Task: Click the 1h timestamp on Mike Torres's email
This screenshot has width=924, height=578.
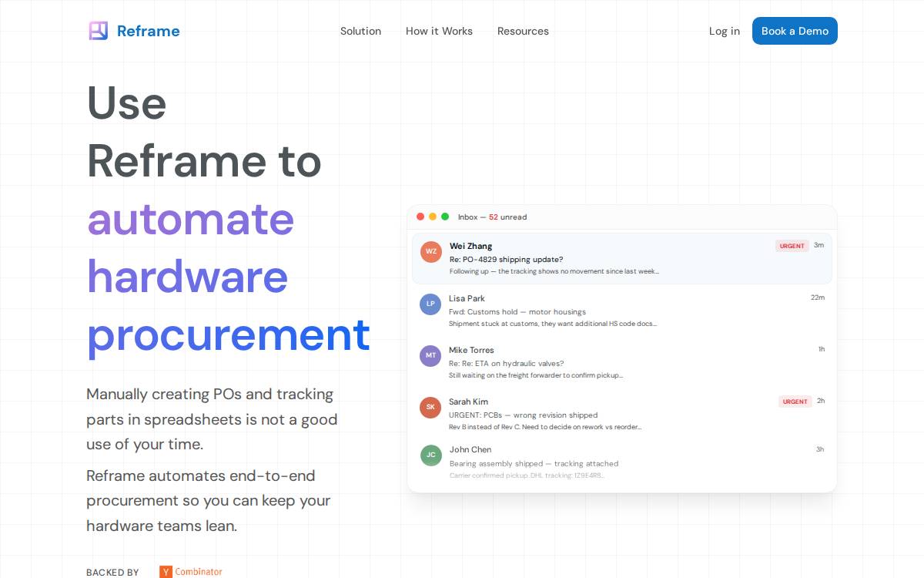Action: point(822,349)
